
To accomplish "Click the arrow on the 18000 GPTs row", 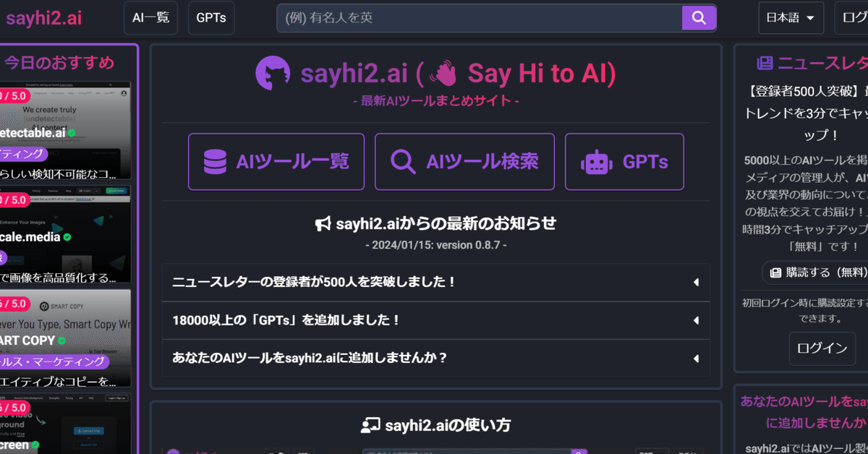I will click(x=696, y=320).
